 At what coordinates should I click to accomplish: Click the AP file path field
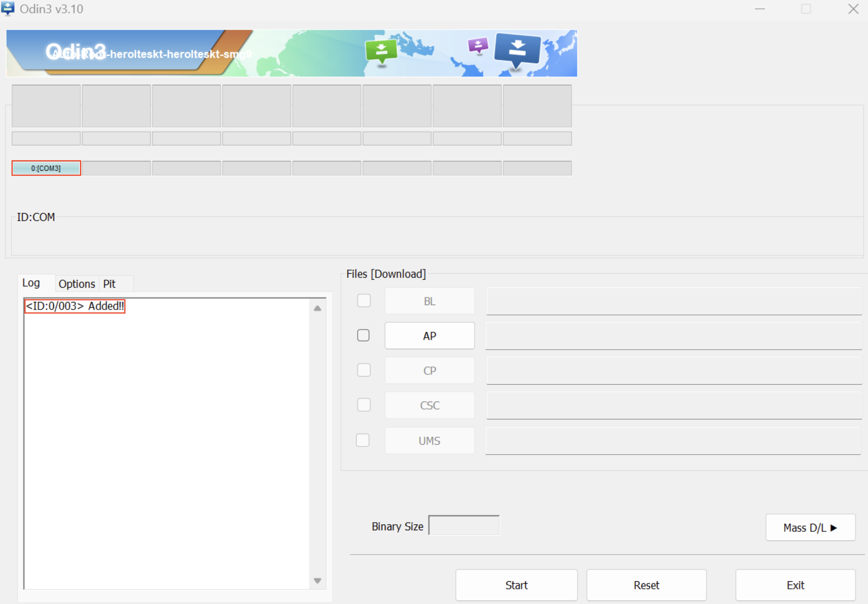click(673, 336)
